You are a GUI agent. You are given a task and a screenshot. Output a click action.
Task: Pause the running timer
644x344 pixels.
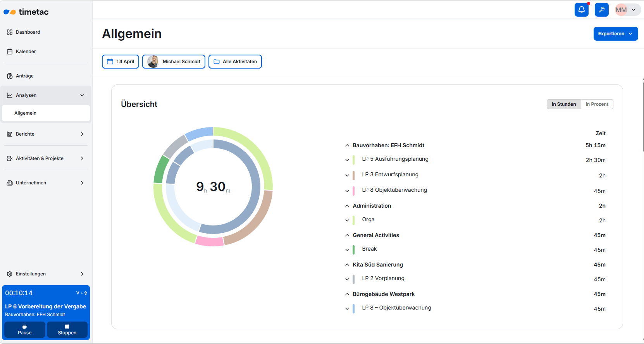coord(25,330)
